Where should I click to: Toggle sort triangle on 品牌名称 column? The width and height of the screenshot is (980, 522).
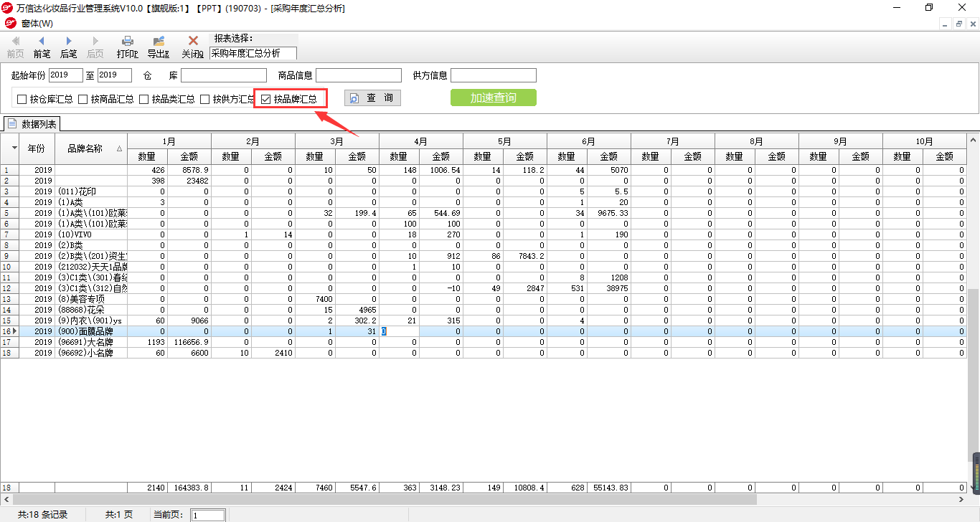pos(119,149)
